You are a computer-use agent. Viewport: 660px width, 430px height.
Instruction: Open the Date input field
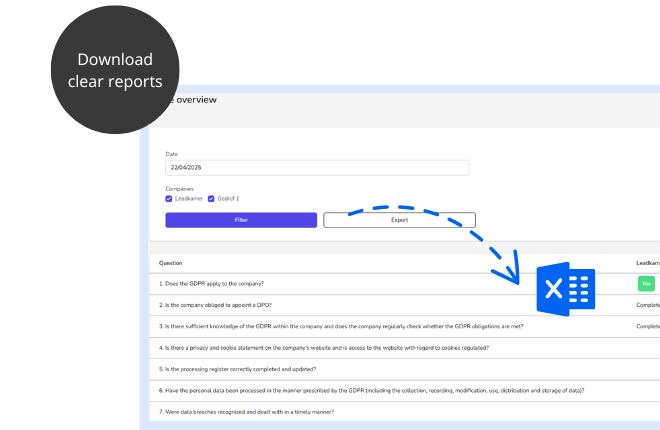click(317, 167)
